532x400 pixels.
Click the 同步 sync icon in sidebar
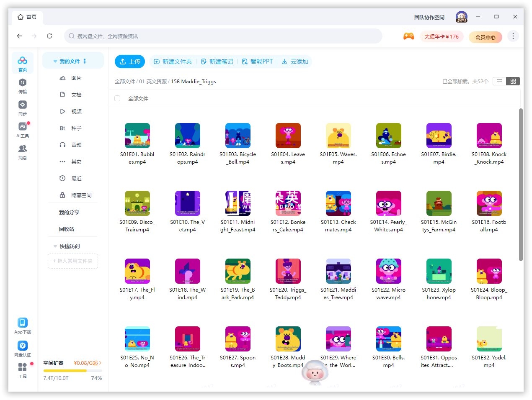point(22,108)
